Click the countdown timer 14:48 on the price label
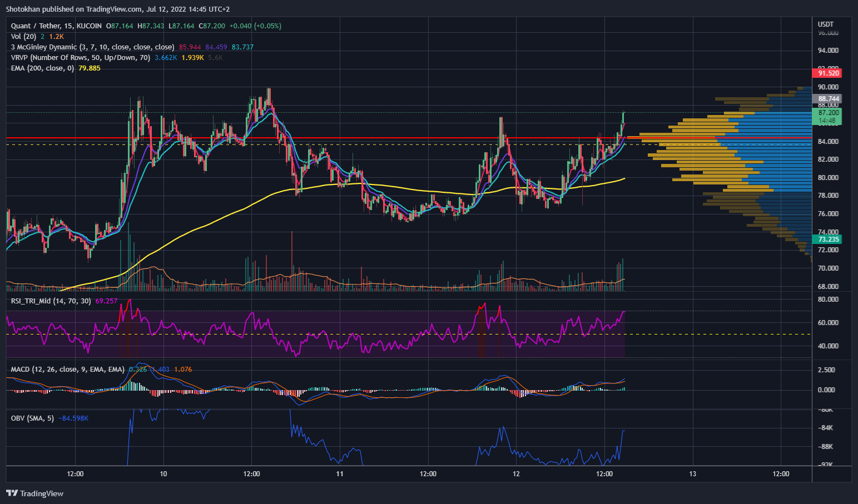This screenshot has width=858, height=504. pyautogui.click(x=827, y=121)
